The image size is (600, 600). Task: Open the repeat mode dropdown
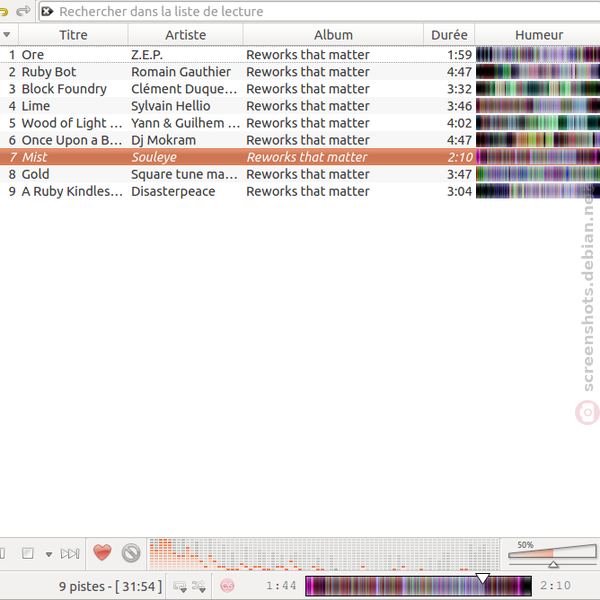180,586
